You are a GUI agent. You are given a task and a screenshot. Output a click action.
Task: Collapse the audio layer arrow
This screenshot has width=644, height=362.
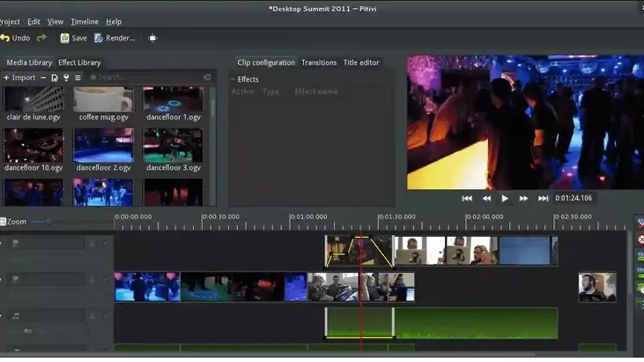[x=1, y=316]
